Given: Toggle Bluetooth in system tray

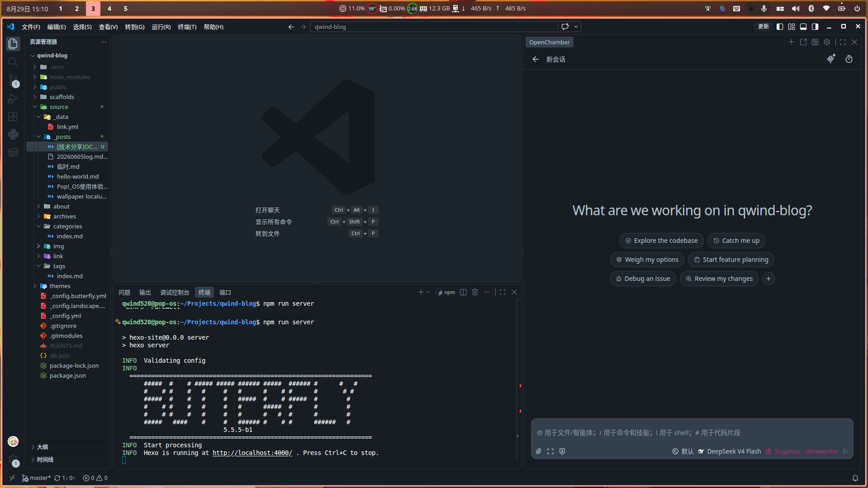Looking at the screenshot, I should 811,9.
